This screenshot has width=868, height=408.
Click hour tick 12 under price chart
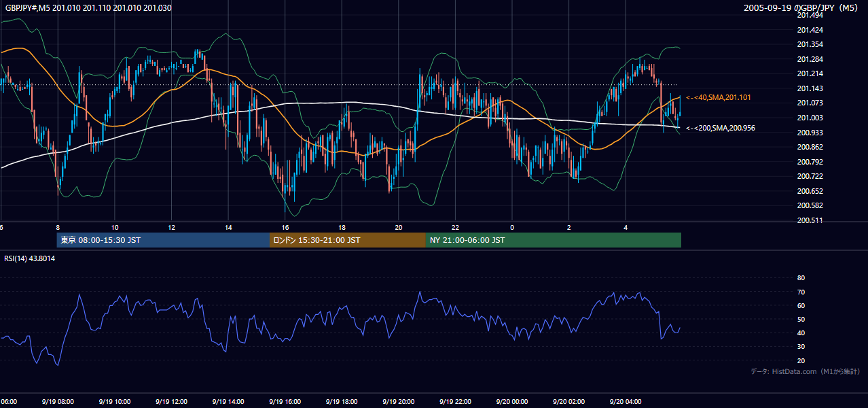[x=171, y=227]
